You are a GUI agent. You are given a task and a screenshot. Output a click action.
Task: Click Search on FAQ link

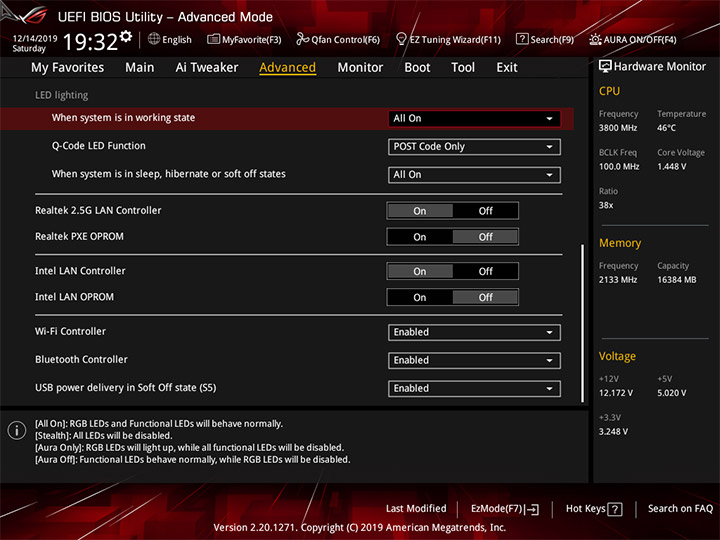point(680,508)
